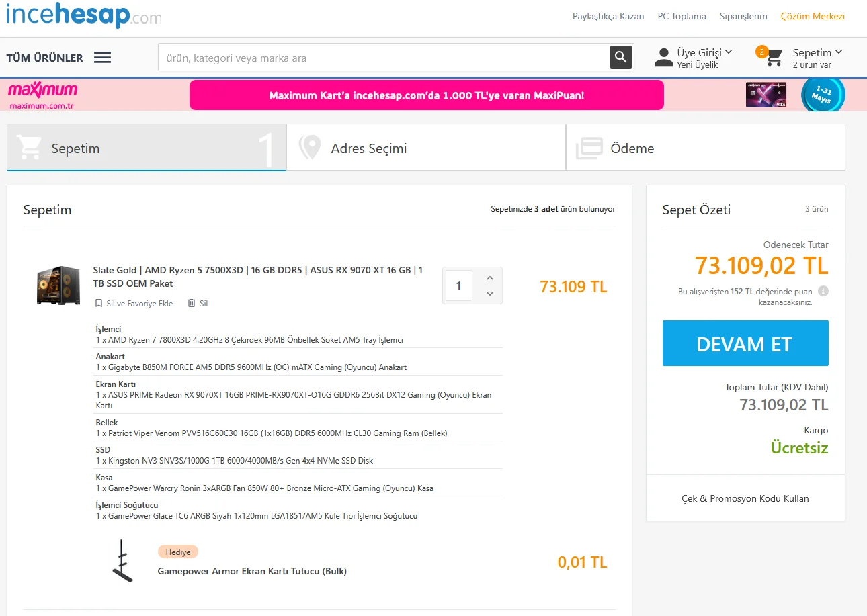Click the Ücretsiz shipping text

coord(799,448)
